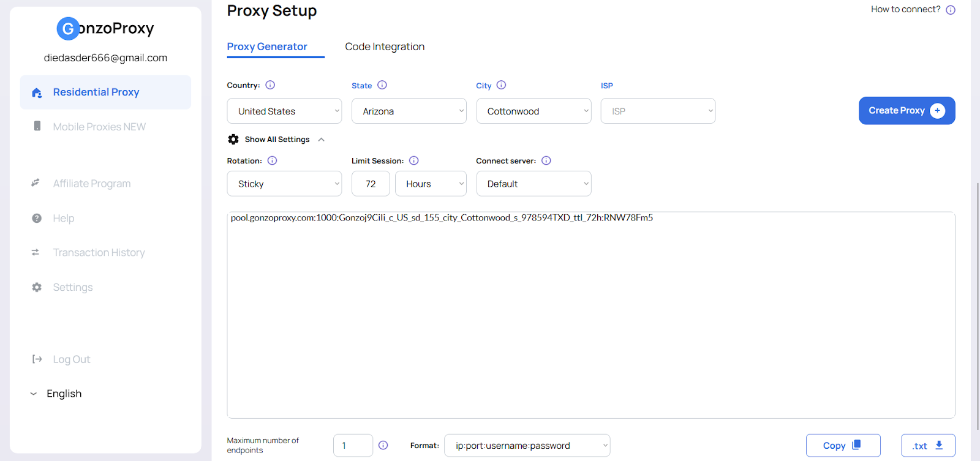This screenshot has width=980, height=461.
Task: Click the How to connect? link
Action: (x=906, y=9)
